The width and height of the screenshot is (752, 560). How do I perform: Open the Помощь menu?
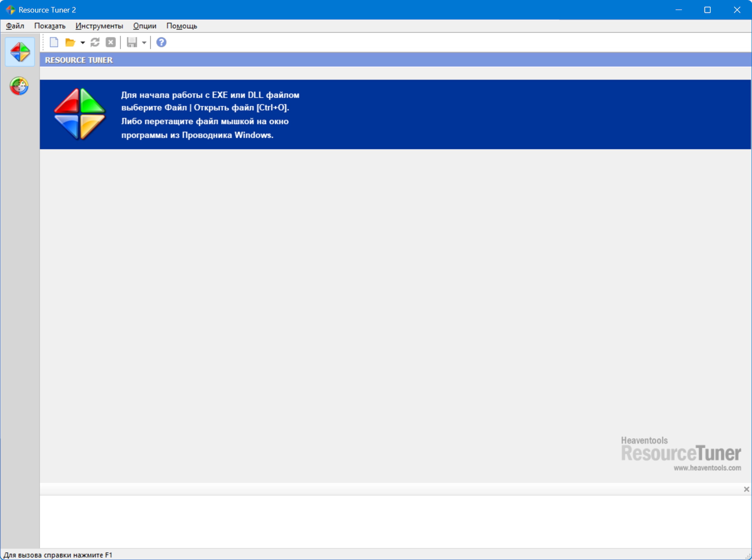pos(182,26)
